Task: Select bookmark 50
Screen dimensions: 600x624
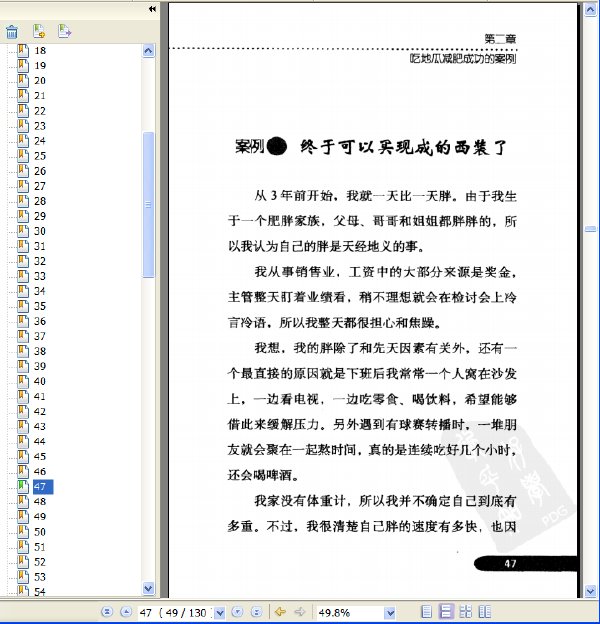Action: point(40,532)
